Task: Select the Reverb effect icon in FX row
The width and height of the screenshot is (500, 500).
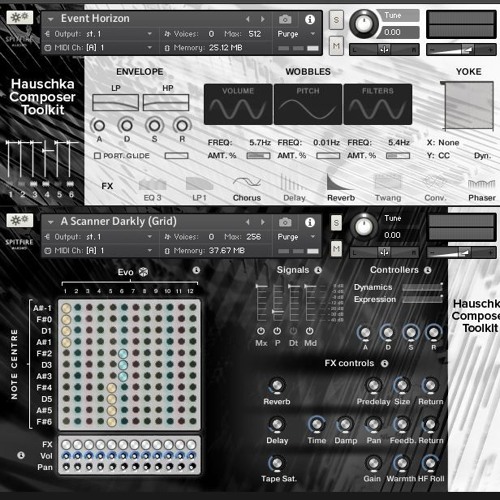Action: tap(341, 182)
